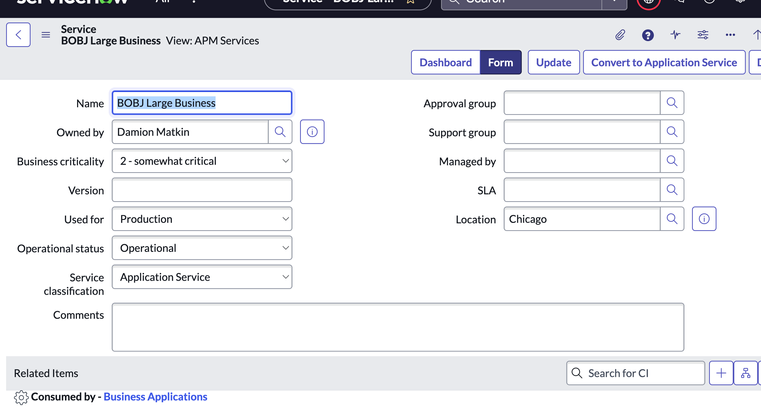Open the form context hamburger menu
The width and height of the screenshot is (761, 409).
(x=46, y=35)
